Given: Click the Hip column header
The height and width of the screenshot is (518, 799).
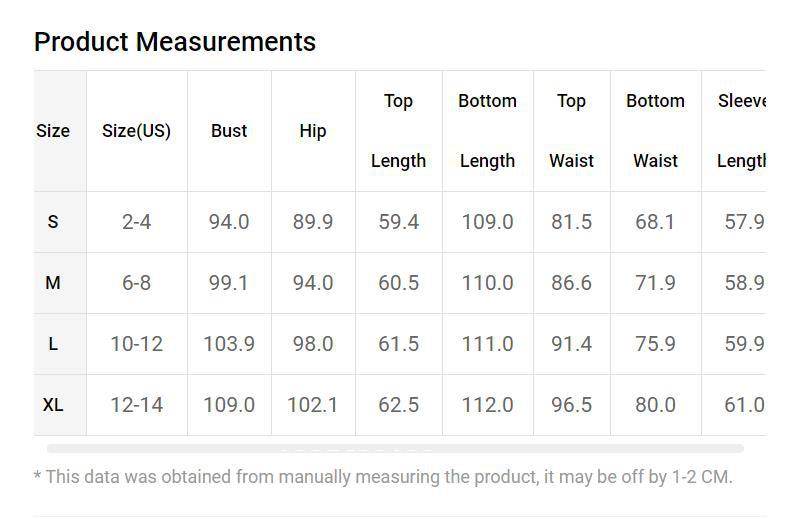Looking at the screenshot, I should (313, 131).
